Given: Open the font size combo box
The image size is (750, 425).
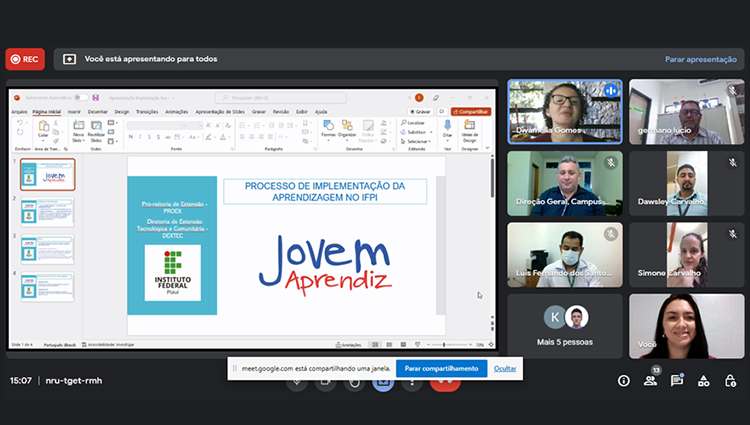Looking at the screenshot, I should click(x=195, y=125).
